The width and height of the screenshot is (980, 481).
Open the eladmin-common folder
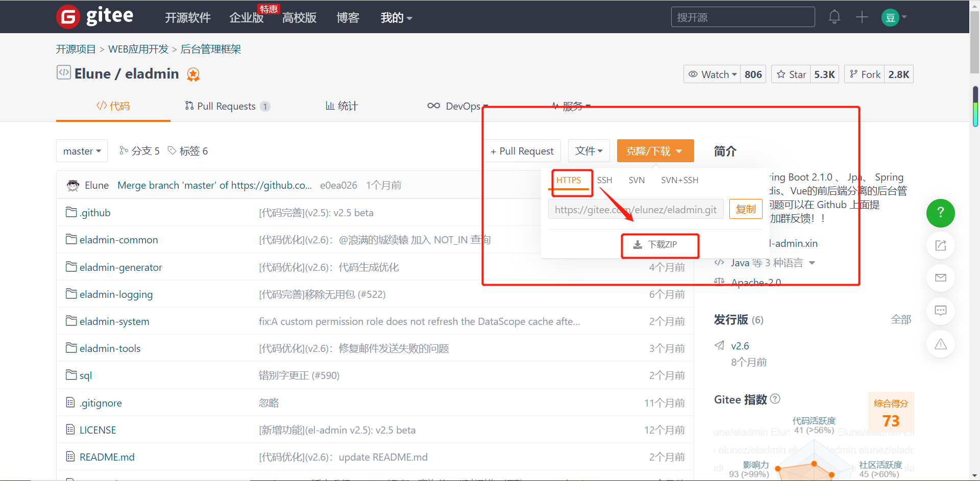[x=118, y=240]
